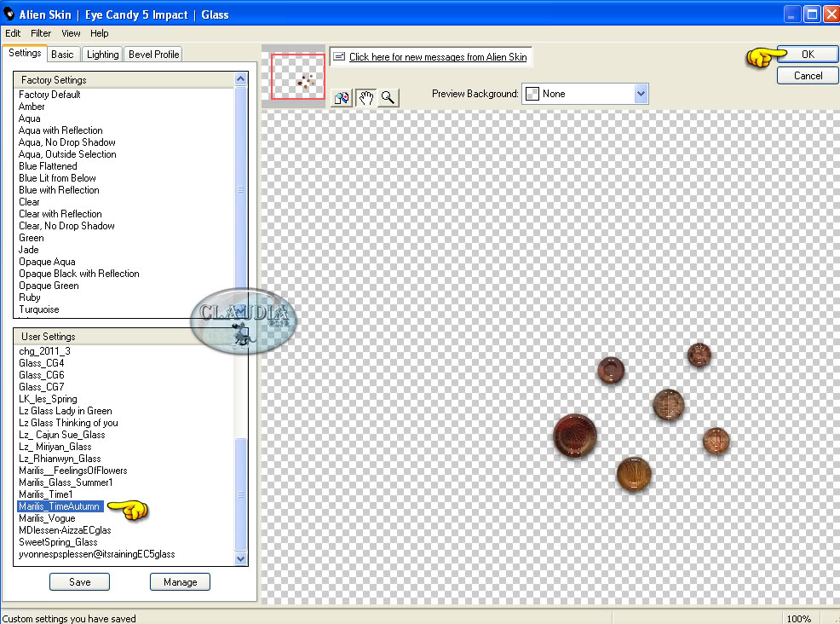Select Aqua with Reflection preset

(x=60, y=130)
